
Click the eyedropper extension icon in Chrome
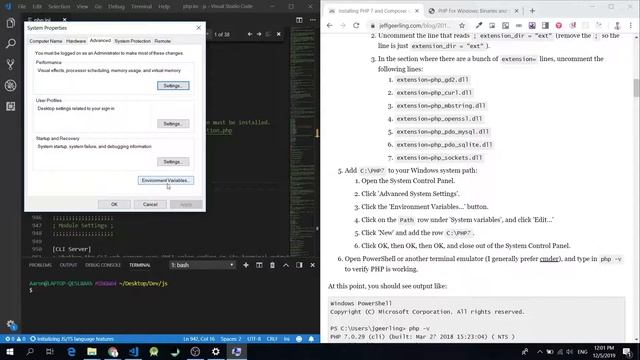tap(478, 25)
